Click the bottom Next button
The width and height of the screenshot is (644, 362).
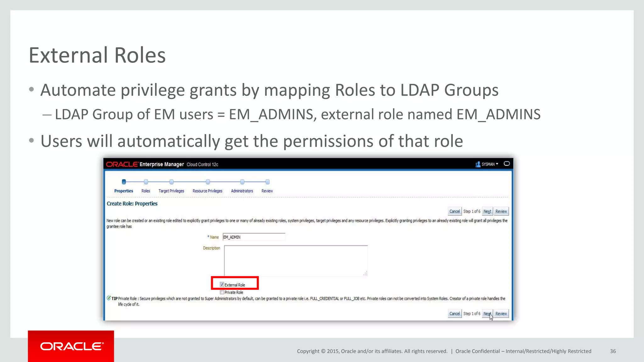pos(487,314)
